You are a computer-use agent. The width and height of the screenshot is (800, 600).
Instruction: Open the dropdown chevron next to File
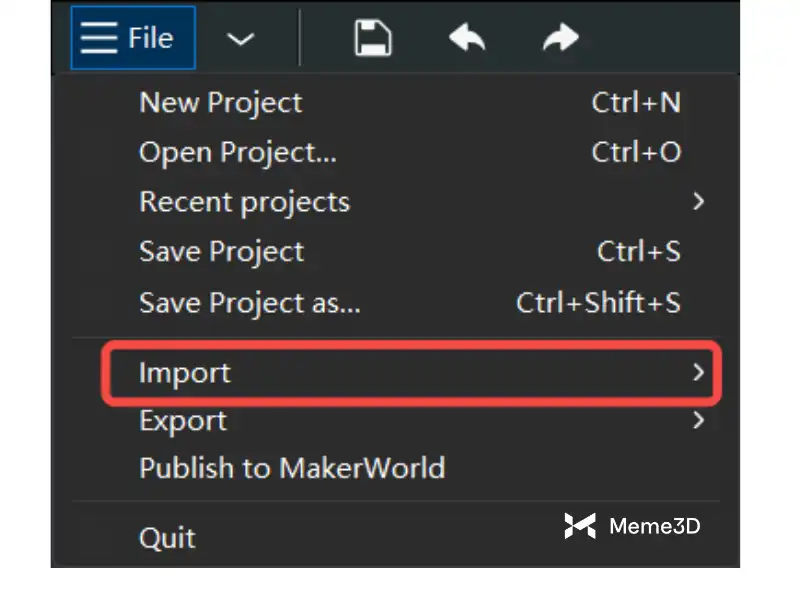point(240,39)
